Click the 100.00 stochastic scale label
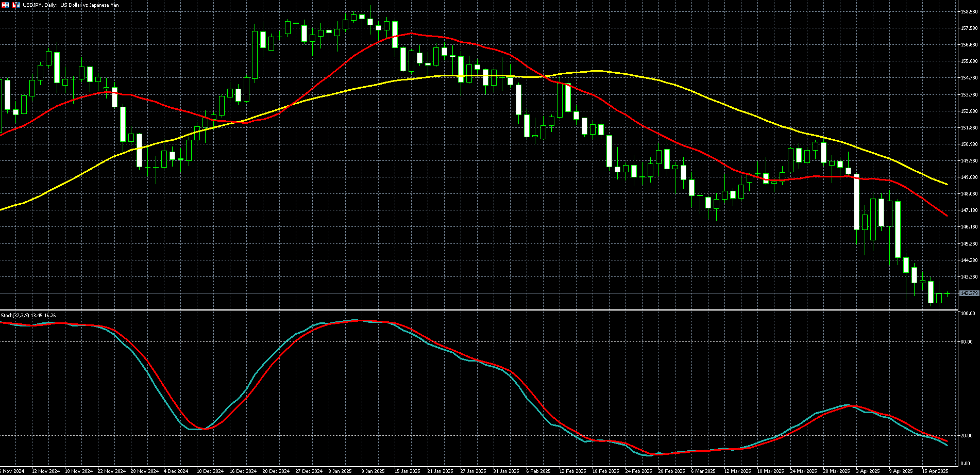980x475 pixels. tap(967, 313)
